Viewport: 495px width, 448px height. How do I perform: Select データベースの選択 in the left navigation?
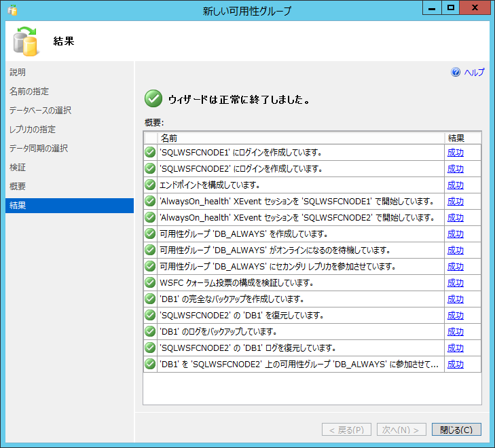(x=40, y=111)
